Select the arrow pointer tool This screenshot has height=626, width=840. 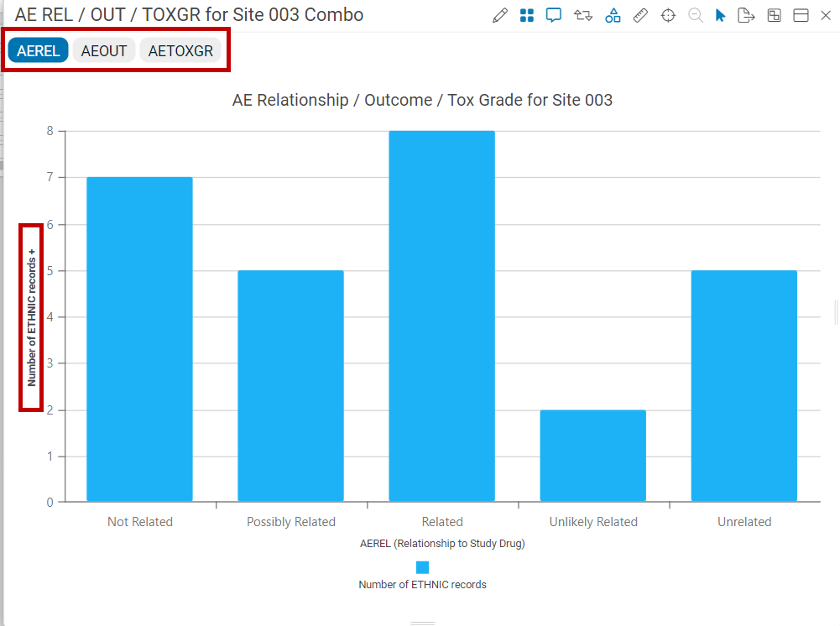(x=720, y=16)
